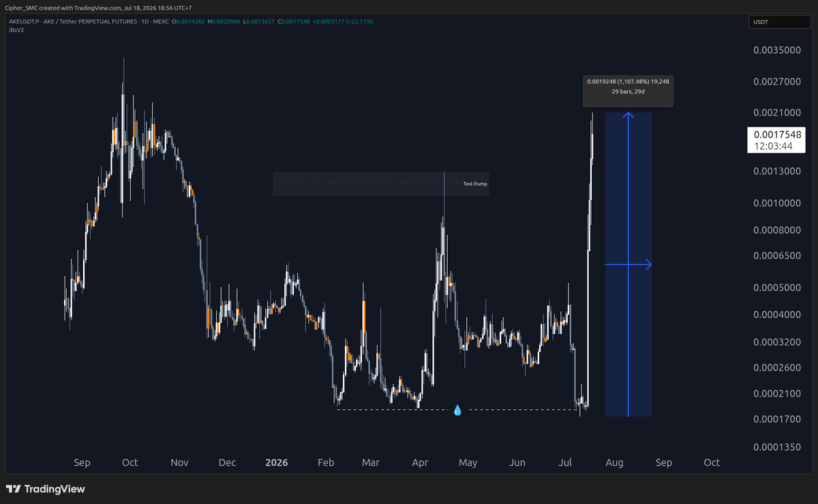
Task: Click the 29 bars, 29d measurement text
Action: (628, 91)
